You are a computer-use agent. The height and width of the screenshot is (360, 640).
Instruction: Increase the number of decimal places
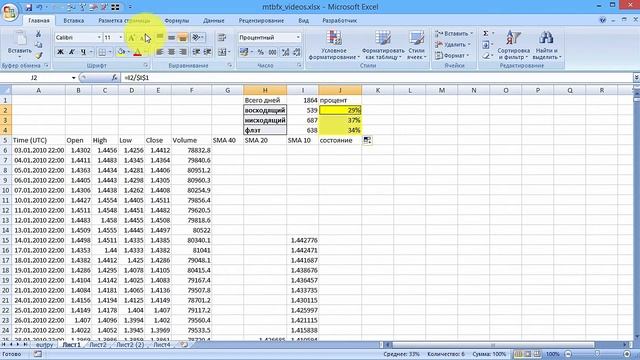point(285,52)
